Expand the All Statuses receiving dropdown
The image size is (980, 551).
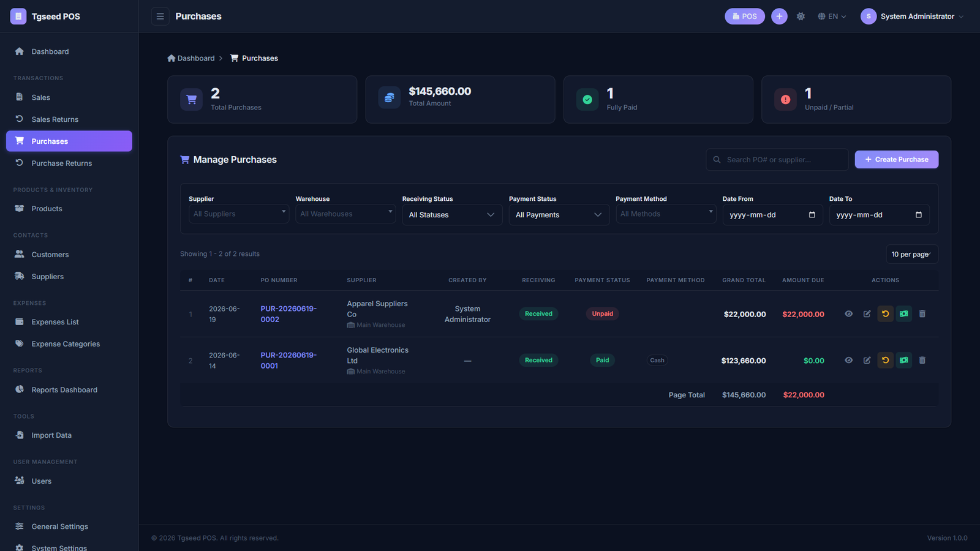pyautogui.click(x=452, y=215)
